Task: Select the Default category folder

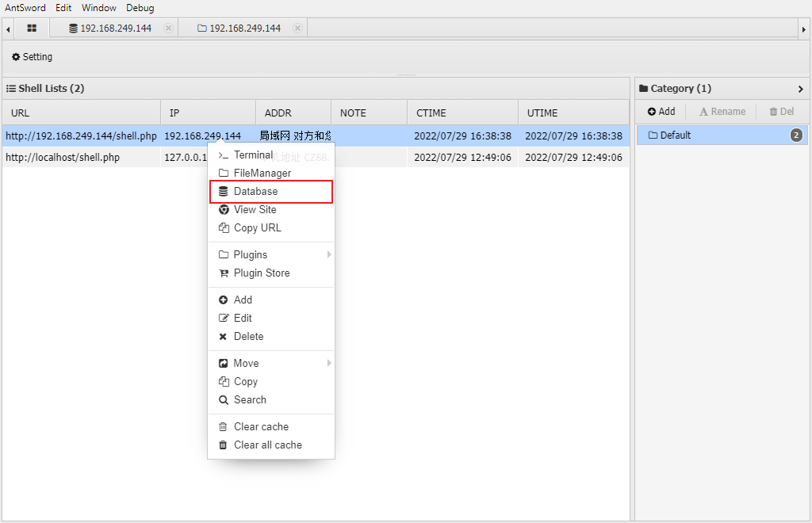Action: pyautogui.click(x=722, y=135)
